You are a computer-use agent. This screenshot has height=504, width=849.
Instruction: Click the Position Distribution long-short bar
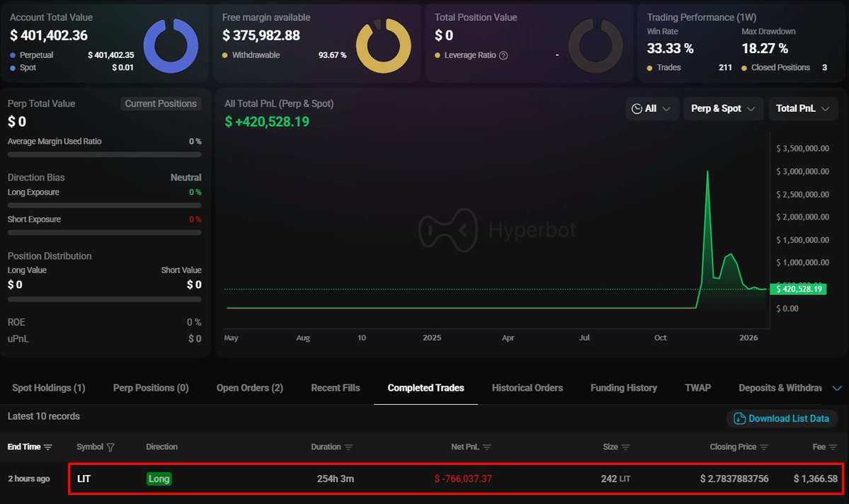[x=105, y=299]
